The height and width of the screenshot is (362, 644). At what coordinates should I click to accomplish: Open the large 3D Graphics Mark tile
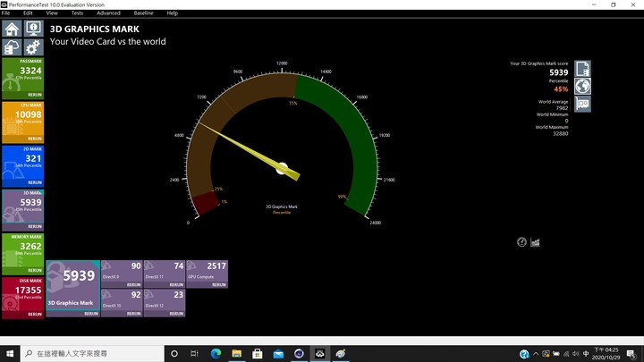73,289
